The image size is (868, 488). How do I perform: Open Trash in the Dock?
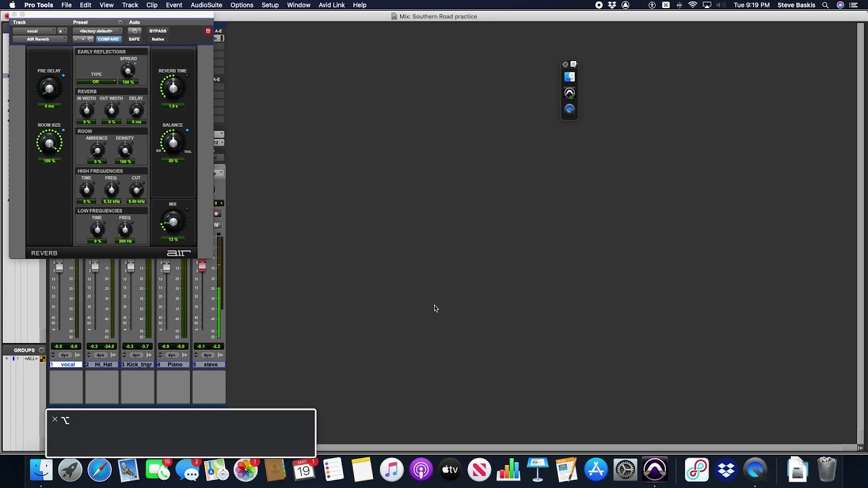point(827,470)
